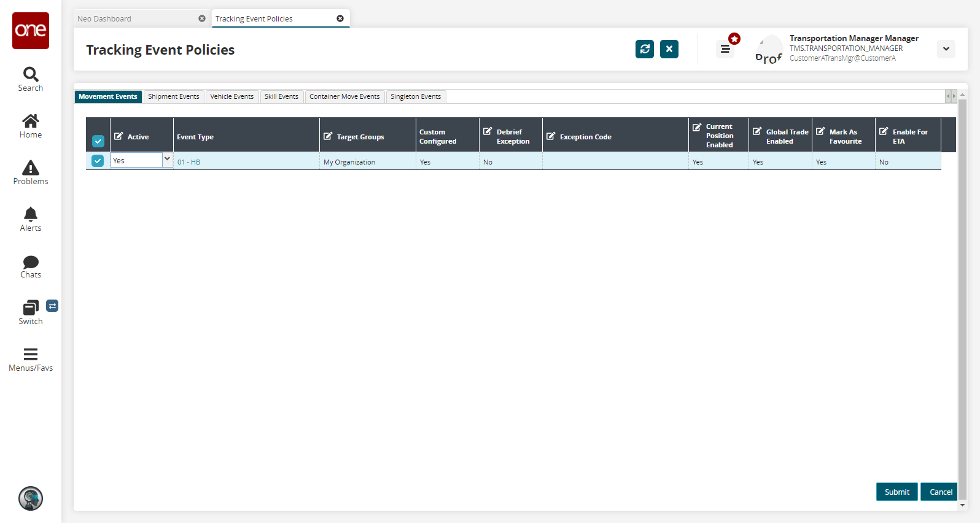This screenshot has height=523, width=980.
Task: Click the ONE logo icon
Action: pyautogui.click(x=31, y=31)
